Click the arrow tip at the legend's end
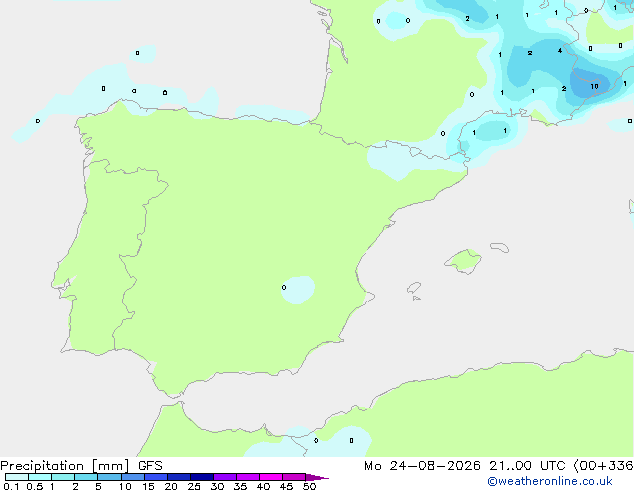Screen dimensions: 634x490 click(x=317, y=477)
